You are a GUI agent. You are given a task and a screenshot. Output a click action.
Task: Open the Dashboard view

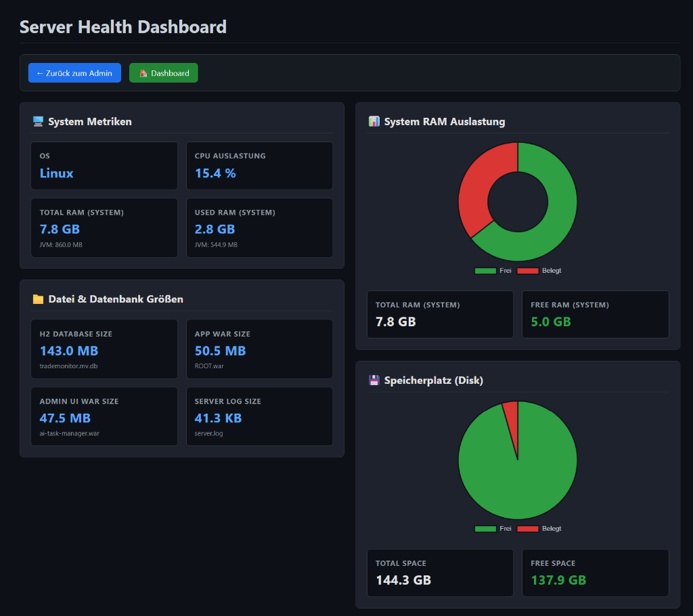pyautogui.click(x=163, y=72)
